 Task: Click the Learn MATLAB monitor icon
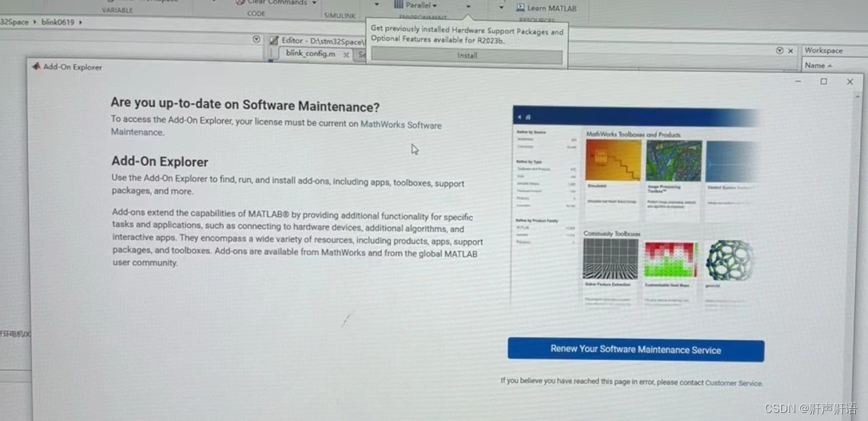[x=520, y=7]
